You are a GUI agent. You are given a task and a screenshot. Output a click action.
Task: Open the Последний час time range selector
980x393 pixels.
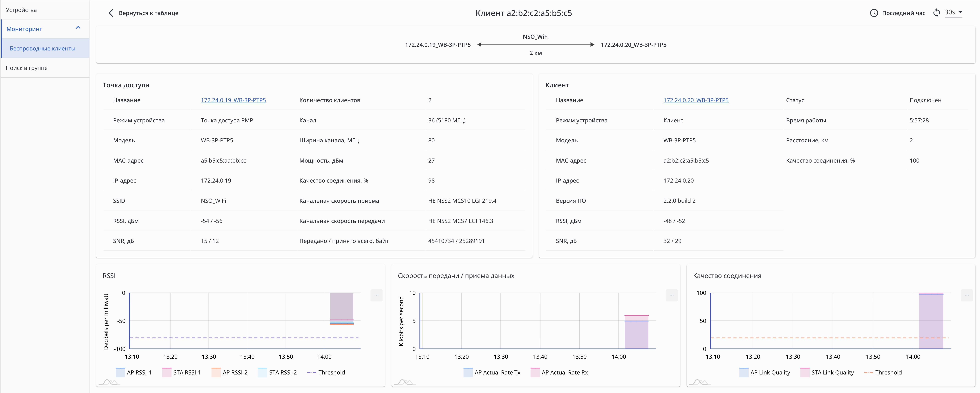(x=903, y=13)
